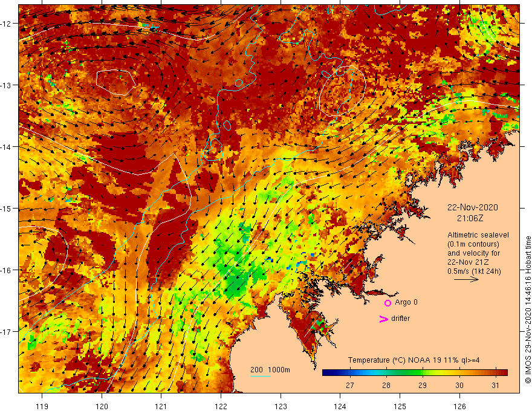
Task: Click color bar tick label 28
Action: (x=386, y=386)
